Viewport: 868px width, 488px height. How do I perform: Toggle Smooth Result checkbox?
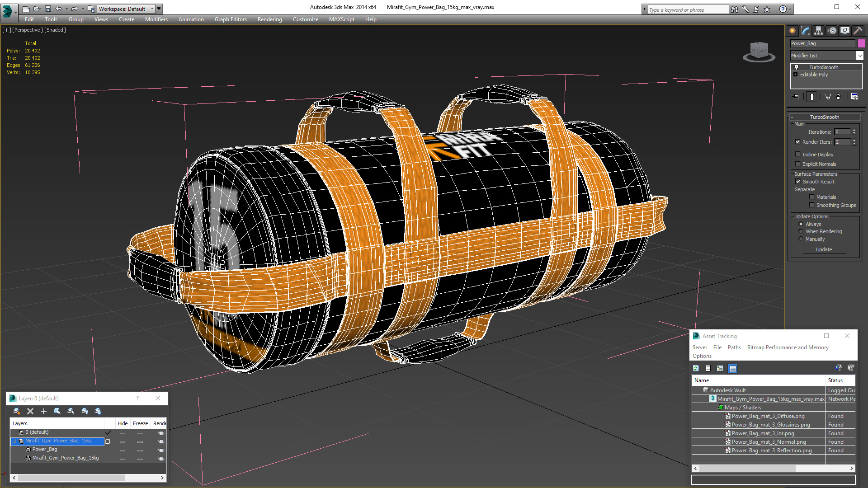pyautogui.click(x=798, y=182)
